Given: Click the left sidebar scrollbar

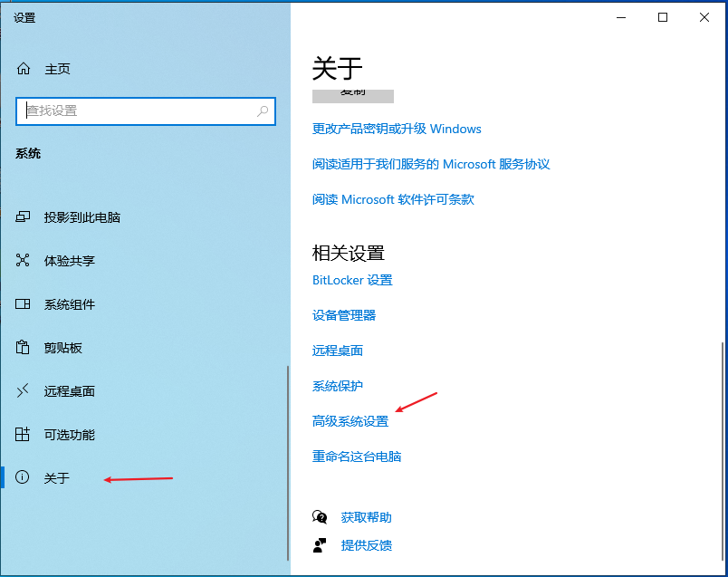Looking at the screenshot, I should tap(288, 463).
